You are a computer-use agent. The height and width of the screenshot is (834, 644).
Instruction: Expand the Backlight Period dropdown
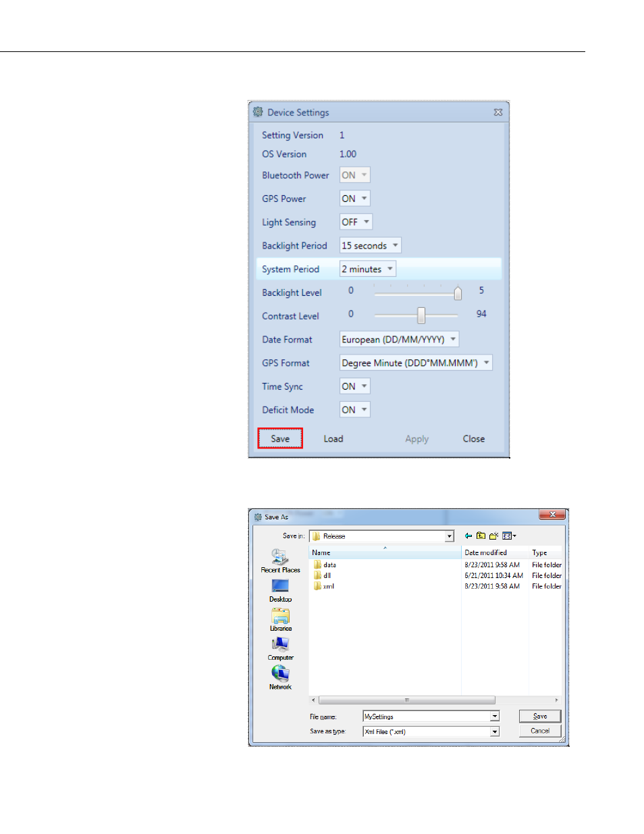tap(370, 246)
